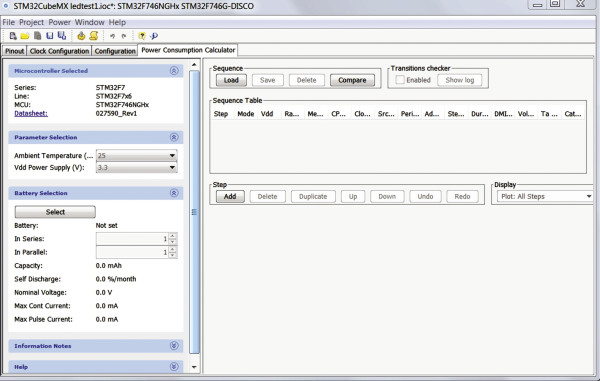Screen dimensions: 600x381
Task: Expand the Help section in the left panel
Action: 174,366
